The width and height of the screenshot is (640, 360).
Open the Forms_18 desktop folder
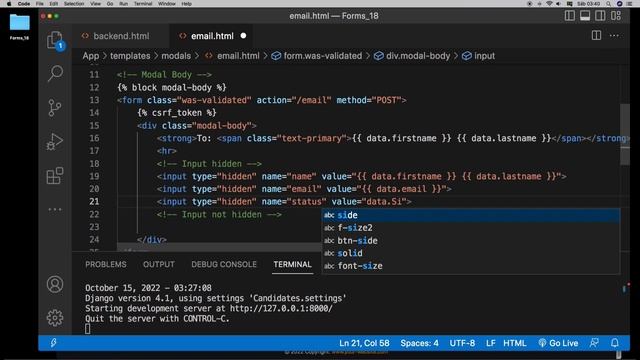click(20, 27)
